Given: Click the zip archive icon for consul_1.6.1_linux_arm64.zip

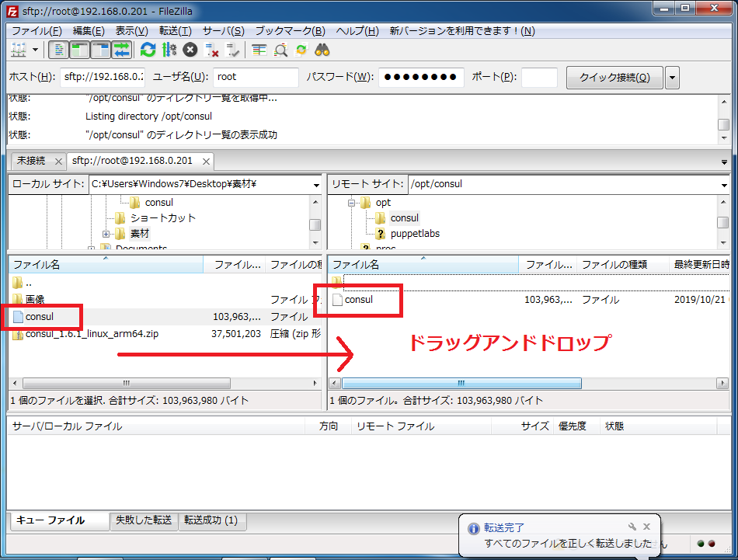Looking at the screenshot, I should pos(18,334).
